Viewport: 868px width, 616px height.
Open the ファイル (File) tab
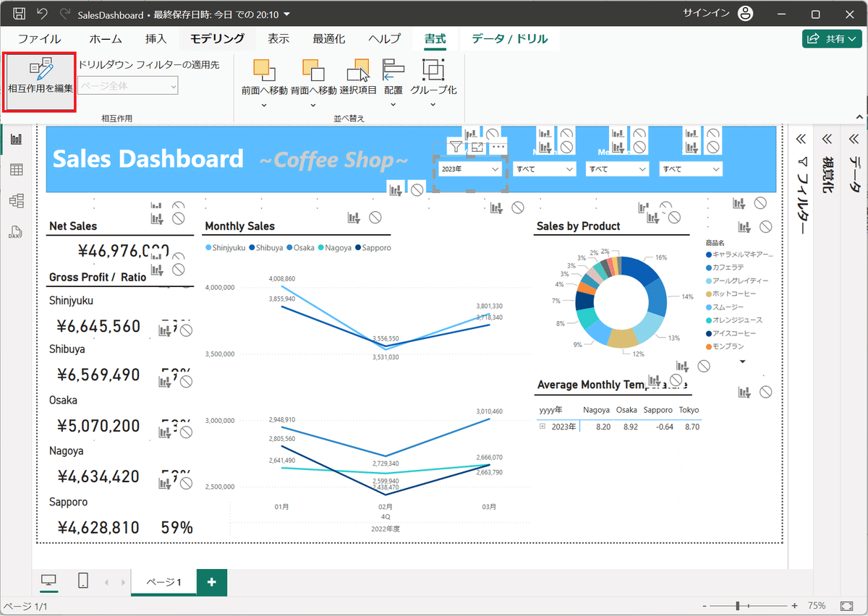[x=39, y=39]
